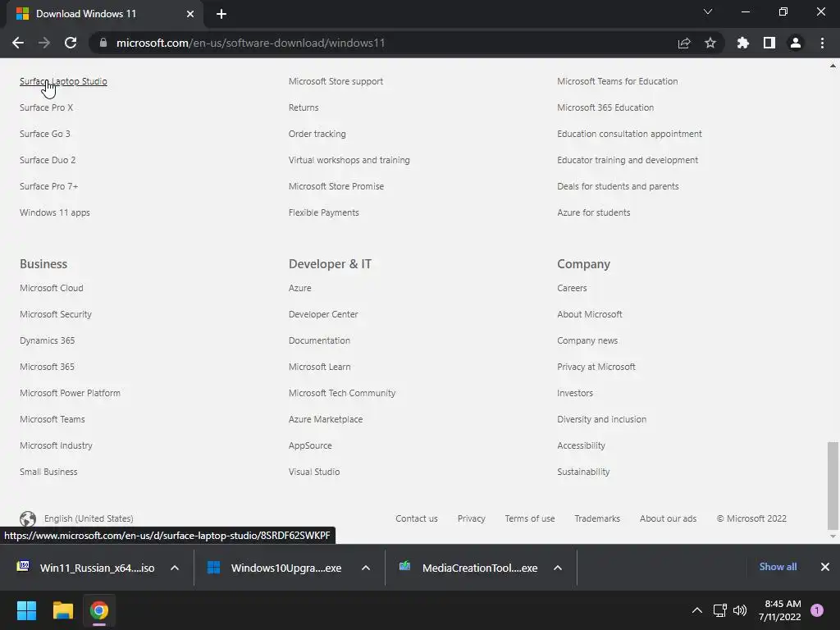Open the Extensions puzzle icon
The image size is (840, 630).
(x=743, y=43)
